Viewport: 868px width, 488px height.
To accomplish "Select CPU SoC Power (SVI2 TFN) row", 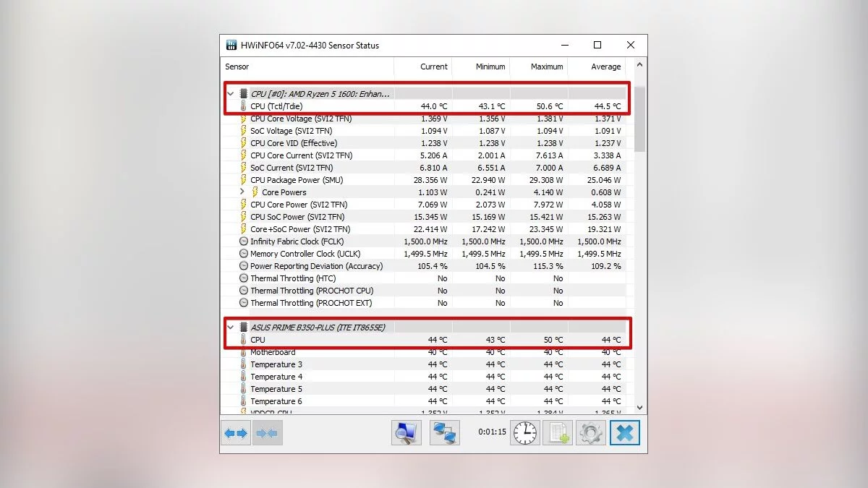I will tap(424, 217).
